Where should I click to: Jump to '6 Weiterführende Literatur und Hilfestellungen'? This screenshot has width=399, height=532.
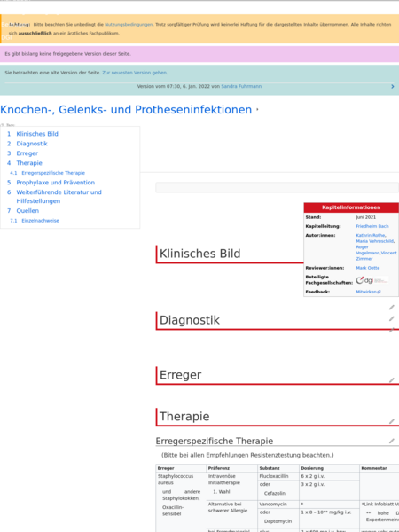coord(54,197)
